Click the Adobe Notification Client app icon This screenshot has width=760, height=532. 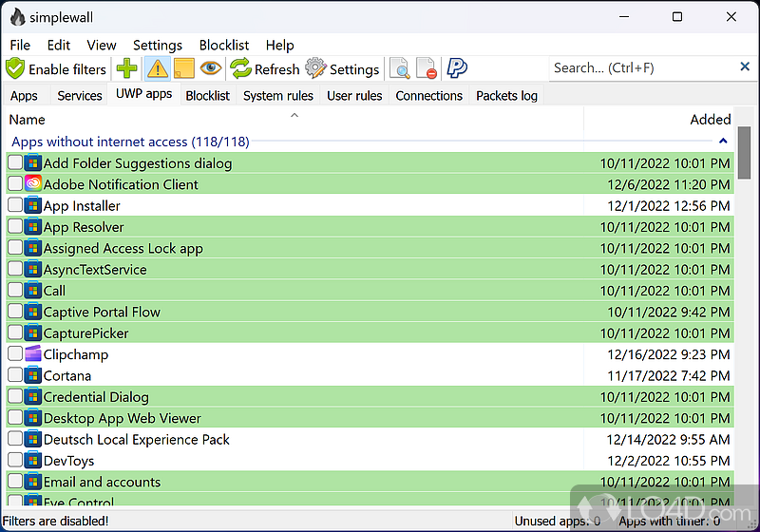point(33,183)
